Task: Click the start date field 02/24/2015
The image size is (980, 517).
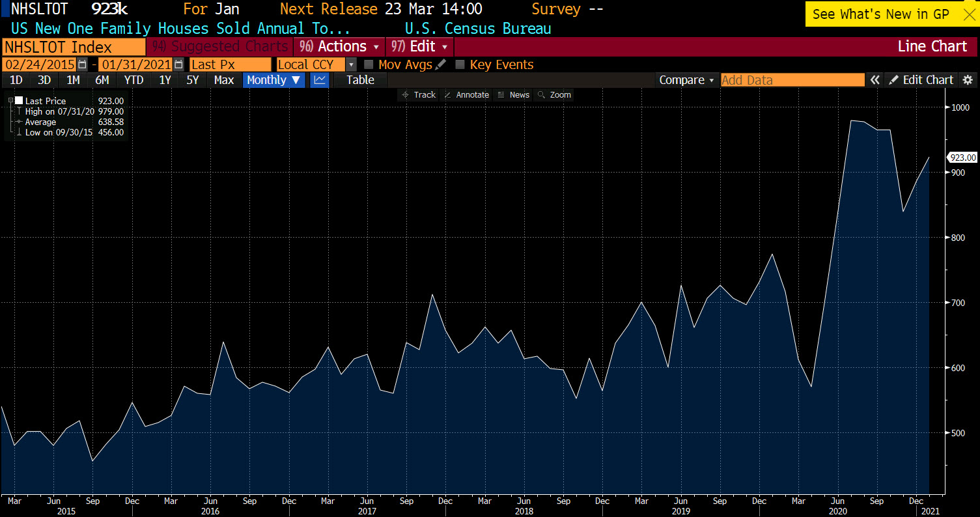Action: pos(39,64)
